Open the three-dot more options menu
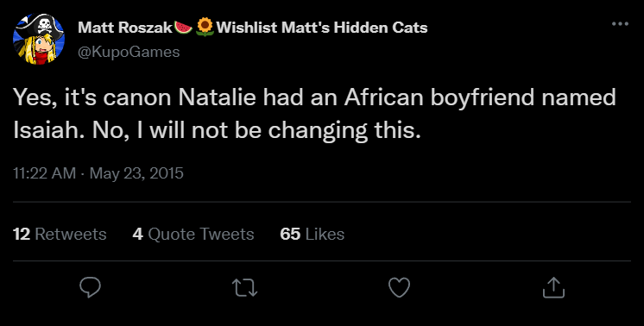644x326 pixels. click(620, 24)
